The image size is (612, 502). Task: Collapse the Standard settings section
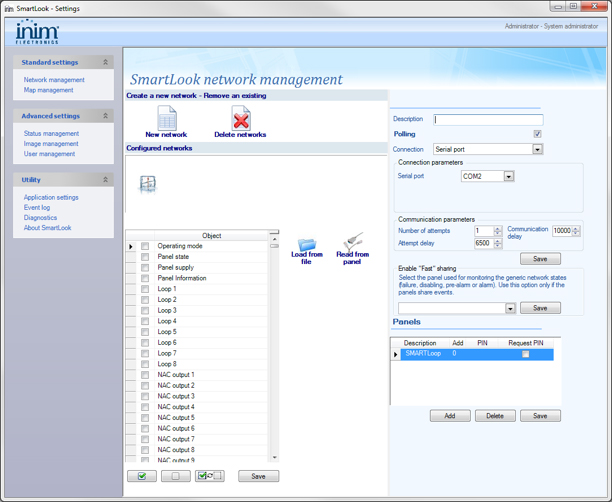pyautogui.click(x=105, y=62)
